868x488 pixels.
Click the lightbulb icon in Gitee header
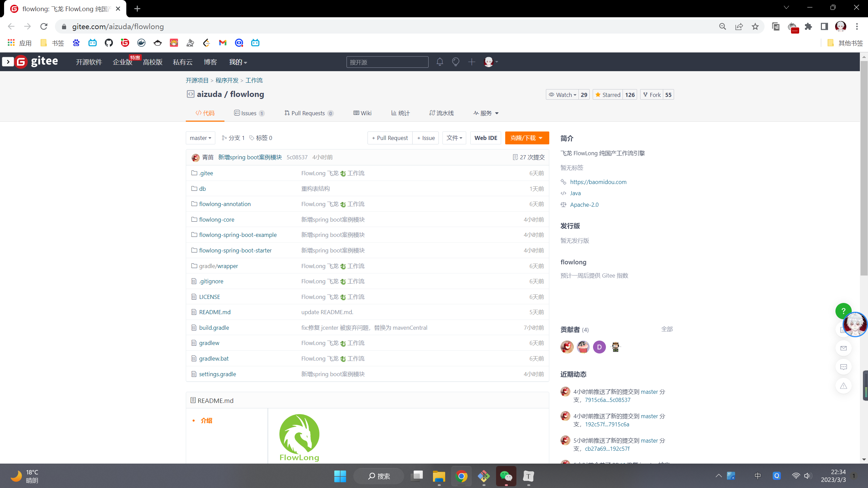point(456,62)
